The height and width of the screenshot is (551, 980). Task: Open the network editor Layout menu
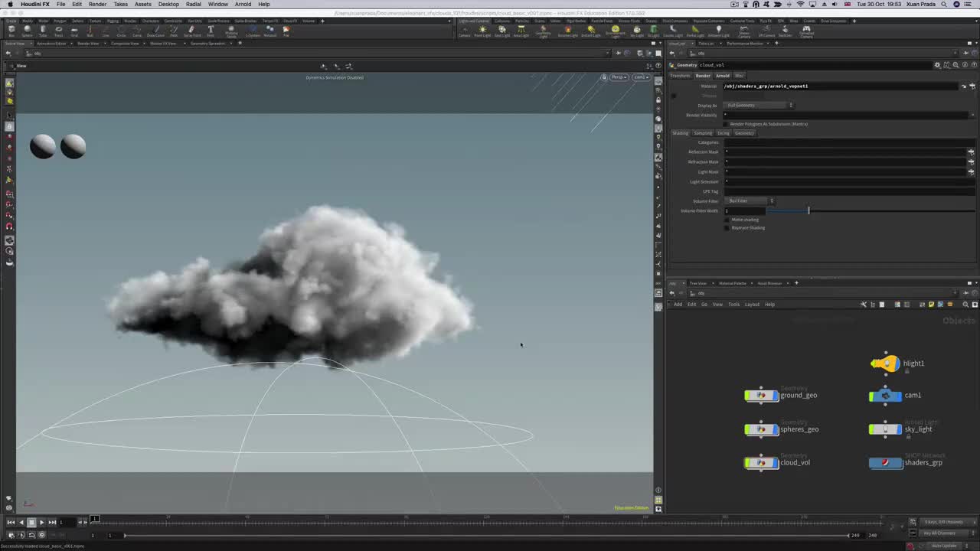[752, 305]
